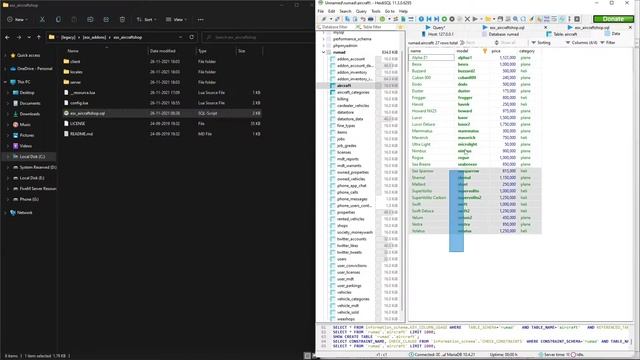Open the File menu in HeidiSQL
Viewport: 640px width, 360px height.
(321, 11)
